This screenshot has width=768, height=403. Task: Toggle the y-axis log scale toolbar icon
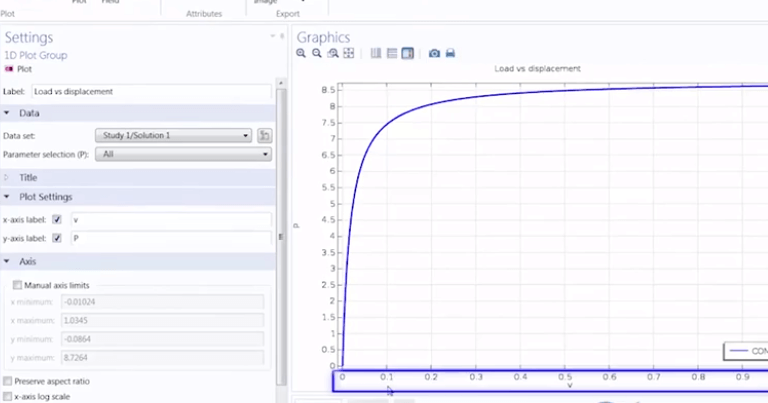(x=392, y=53)
